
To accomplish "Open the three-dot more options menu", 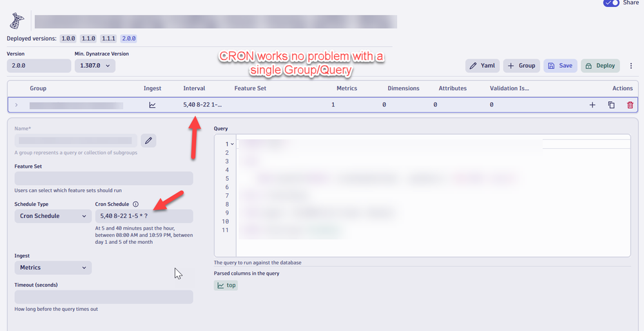I will coord(631,66).
